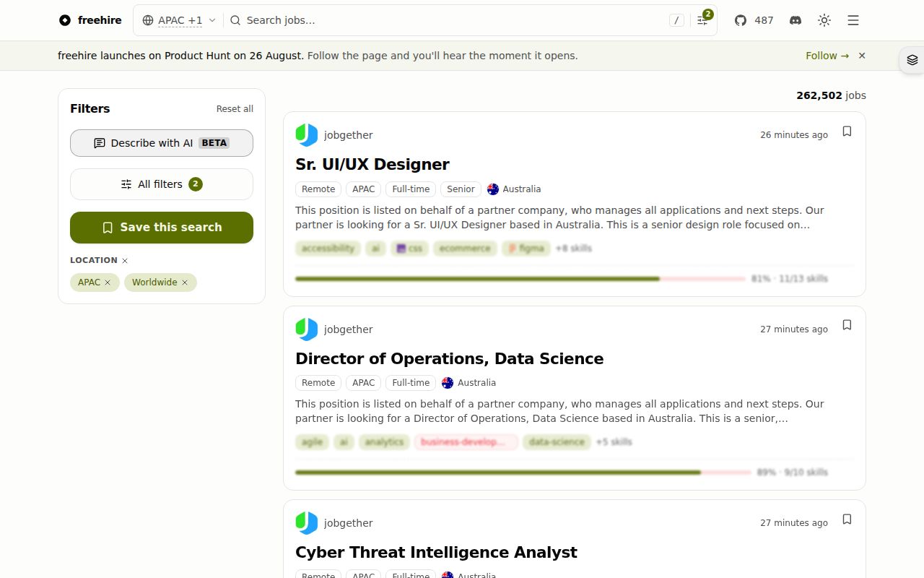
Task: Bookmark the Sr. UI/UX Designer job
Action: coord(847,131)
